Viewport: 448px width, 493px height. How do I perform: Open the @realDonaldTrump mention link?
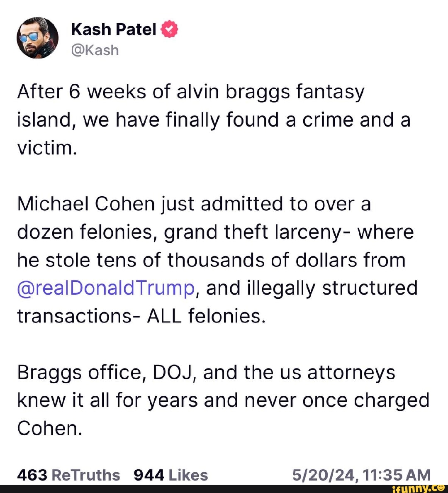(106, 288)
